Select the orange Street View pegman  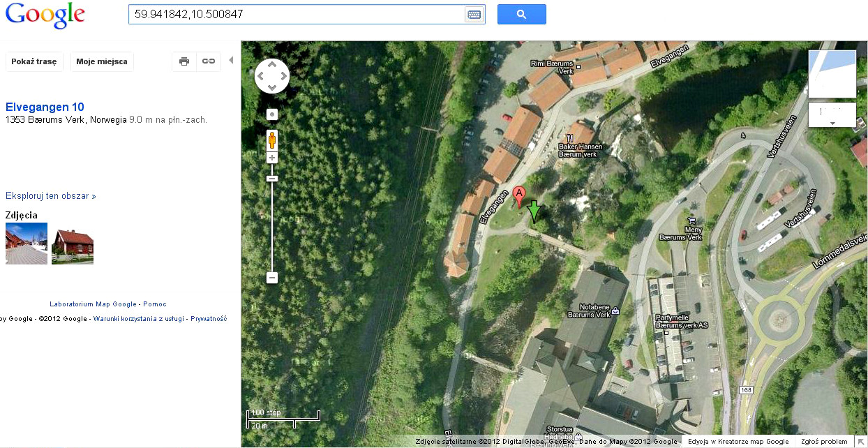(x=272, y=140)
